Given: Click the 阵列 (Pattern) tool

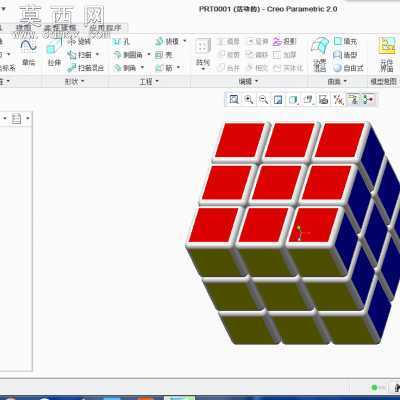Looking at the screenshot, I should [203, 52].
